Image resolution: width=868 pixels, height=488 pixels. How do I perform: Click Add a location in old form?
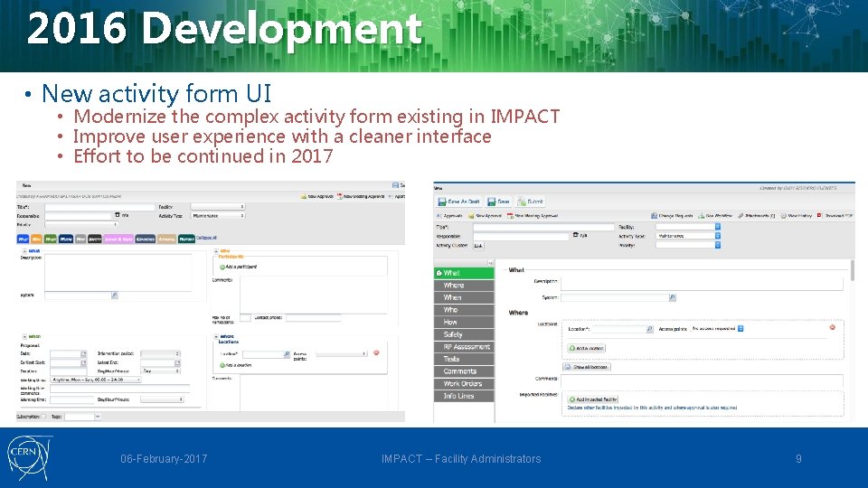(236, 365)
